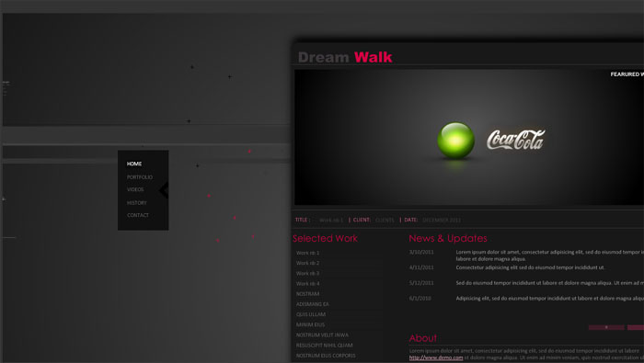Open the HOME menu item
Screen dimensions: 644x363
coord(134,164)
